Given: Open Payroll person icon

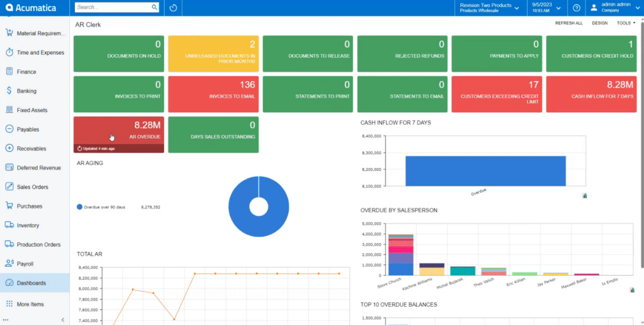Looking at the screenshot, I should tap(9, 263).
